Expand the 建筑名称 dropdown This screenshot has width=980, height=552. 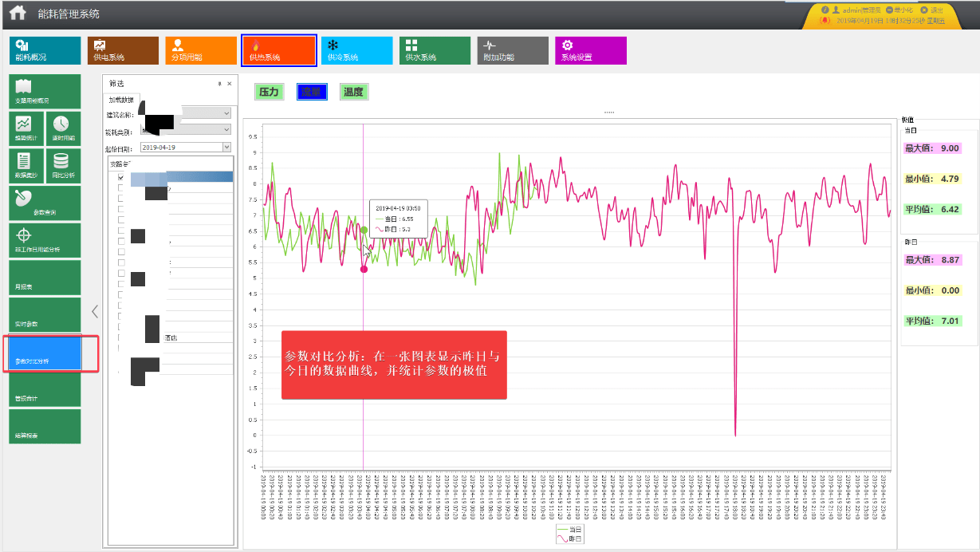coord(226,114)
